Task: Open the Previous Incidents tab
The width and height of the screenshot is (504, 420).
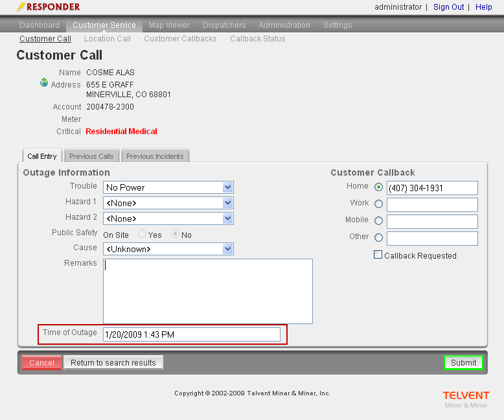Action: tap(155, 156)
